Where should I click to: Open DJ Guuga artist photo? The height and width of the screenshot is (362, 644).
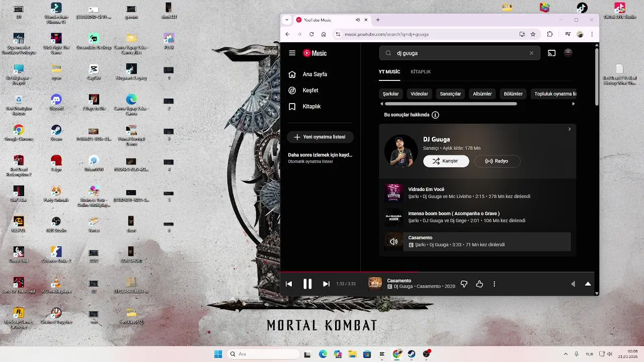401,151
